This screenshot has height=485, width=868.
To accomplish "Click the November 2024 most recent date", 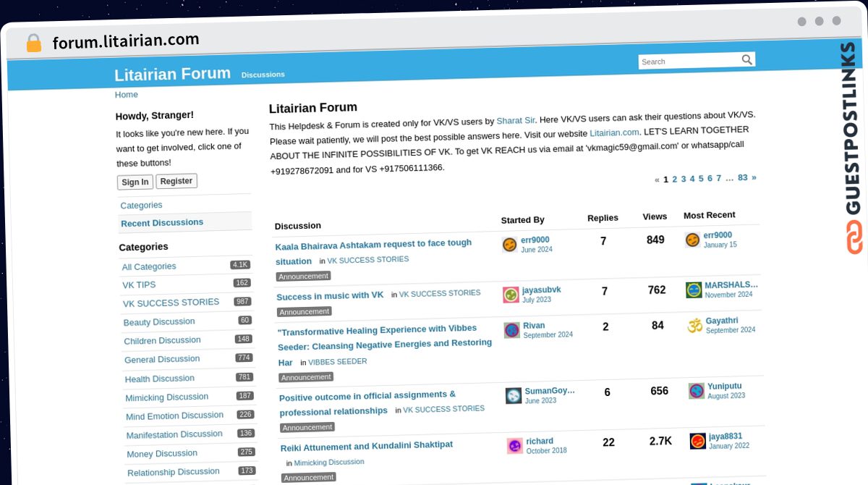I will pos(729,295).
